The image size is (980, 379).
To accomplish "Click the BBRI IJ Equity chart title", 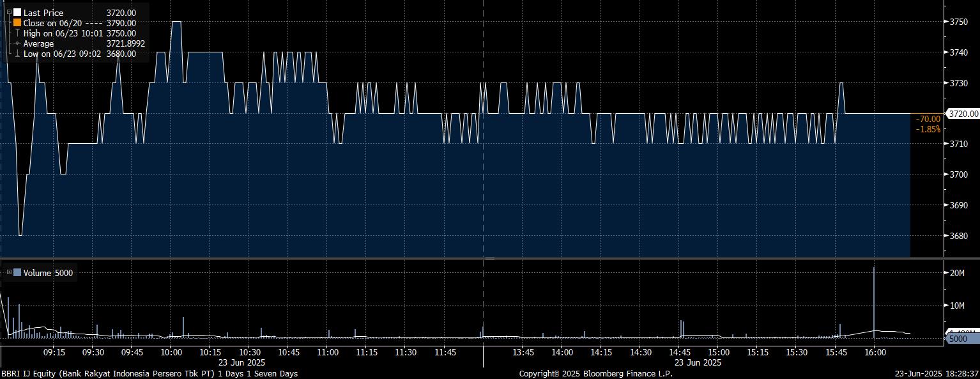I will [x=149, y=373].
